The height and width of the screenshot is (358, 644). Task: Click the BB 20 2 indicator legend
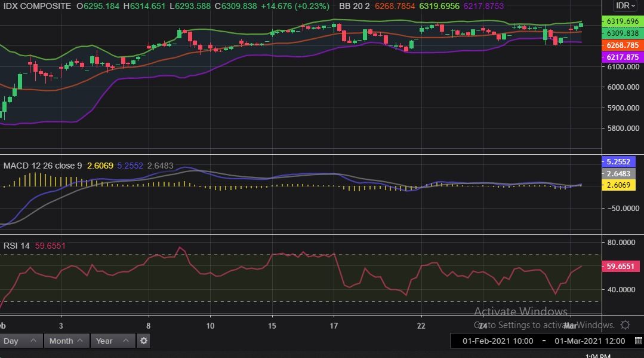(x=354, y=6)
